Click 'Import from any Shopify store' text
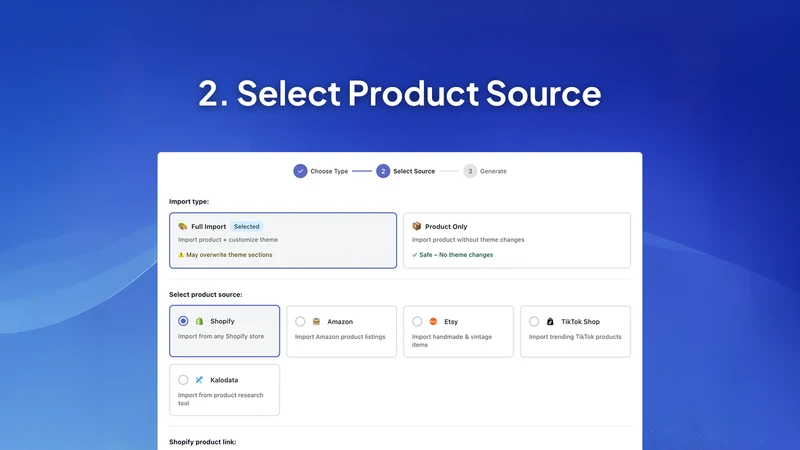 coord(221,336)
